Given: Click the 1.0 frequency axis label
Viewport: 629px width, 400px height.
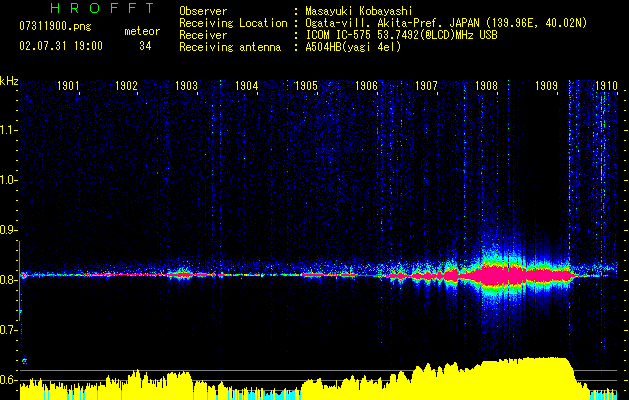Looking at the screenshot, I should 8,180.
